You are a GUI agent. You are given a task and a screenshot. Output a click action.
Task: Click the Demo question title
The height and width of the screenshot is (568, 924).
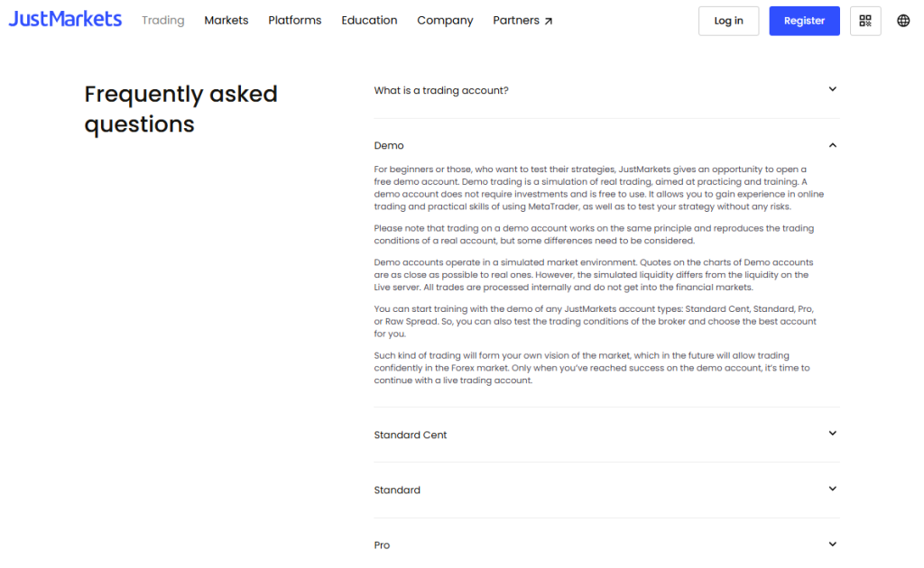click(389, 146)
